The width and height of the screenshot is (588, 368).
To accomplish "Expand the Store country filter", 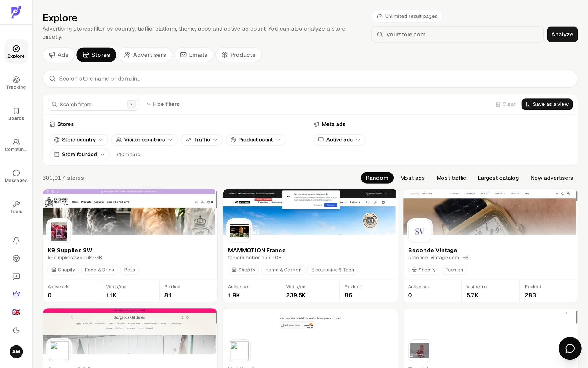I will click(79, 140).
